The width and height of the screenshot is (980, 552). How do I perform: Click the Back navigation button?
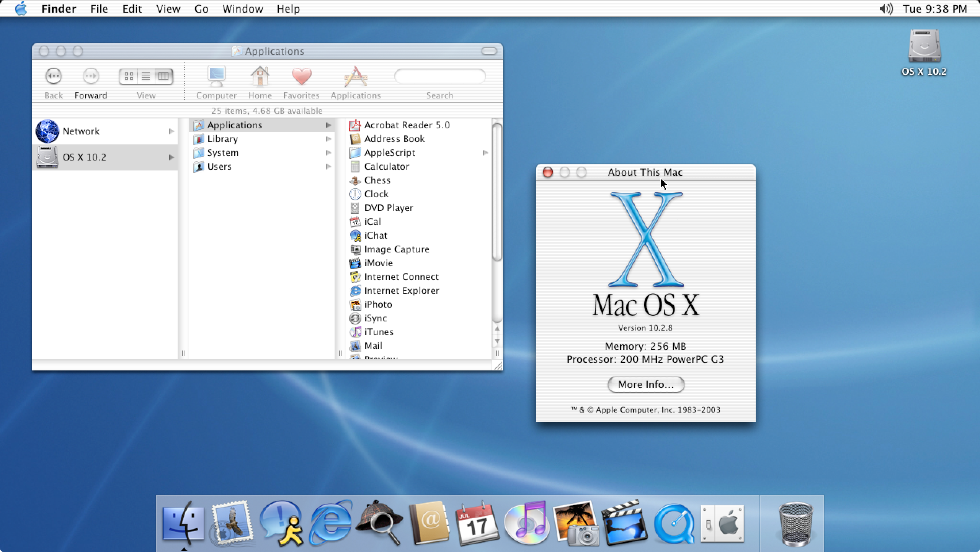54,75
